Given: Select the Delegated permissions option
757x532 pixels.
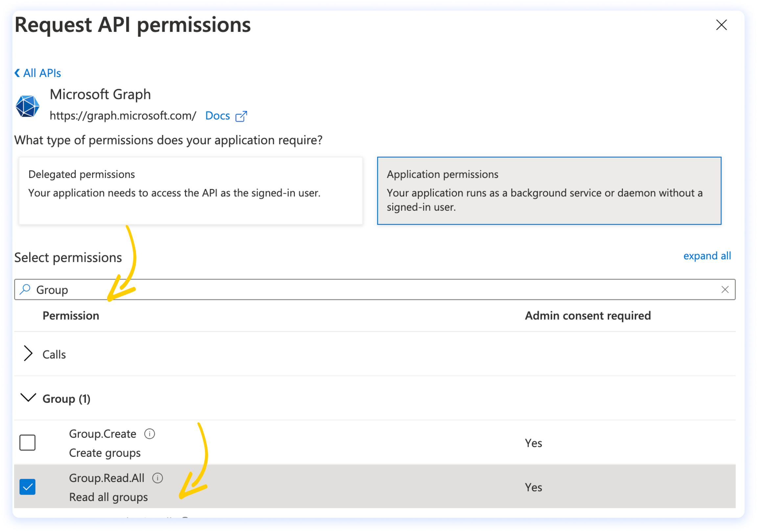Looking at the screenshot, I should 191,191.
